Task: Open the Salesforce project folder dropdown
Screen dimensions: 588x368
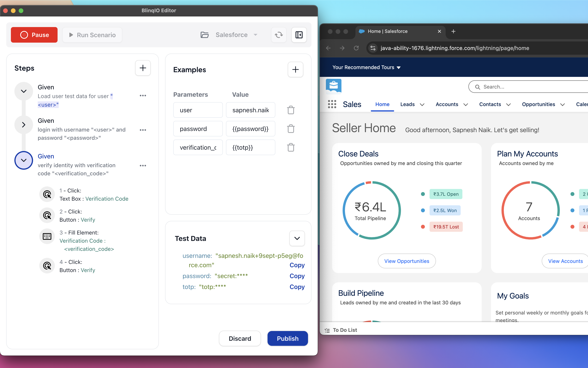Action: click(x=229, y=35)
